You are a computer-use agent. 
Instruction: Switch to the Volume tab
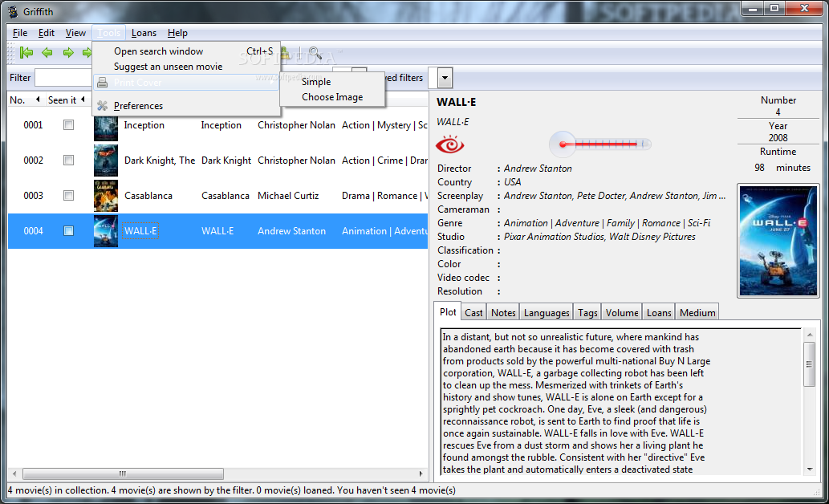(622, 312)
